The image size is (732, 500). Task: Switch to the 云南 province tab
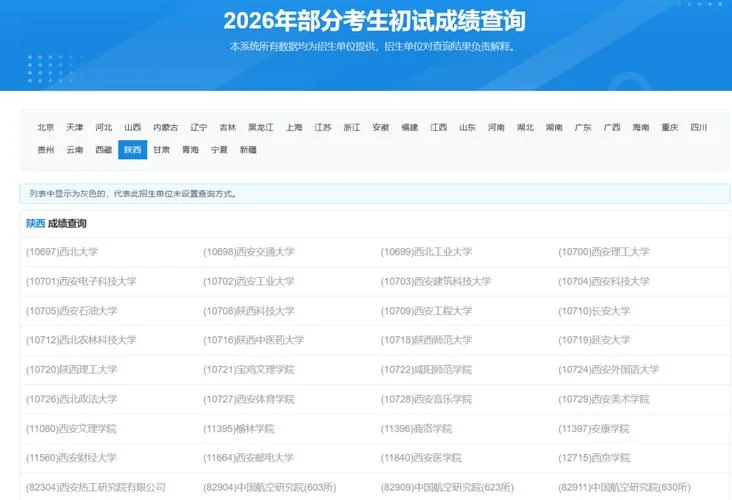click(x=75, y=150)
